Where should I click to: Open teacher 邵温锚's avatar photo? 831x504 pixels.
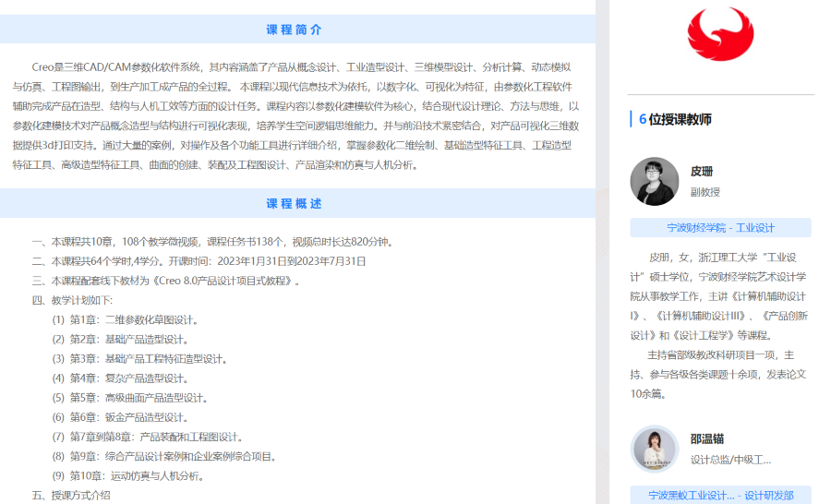[x=654, y=449]
